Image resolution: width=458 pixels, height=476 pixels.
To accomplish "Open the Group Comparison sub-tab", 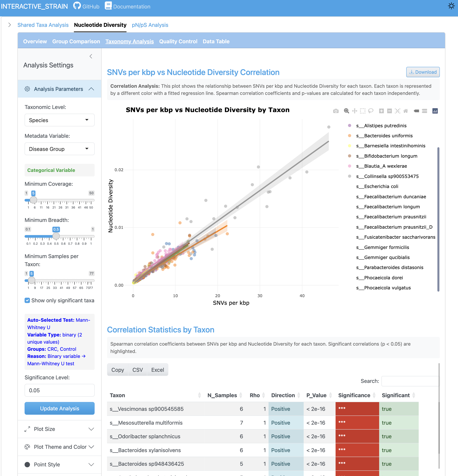I will [76, 42].
